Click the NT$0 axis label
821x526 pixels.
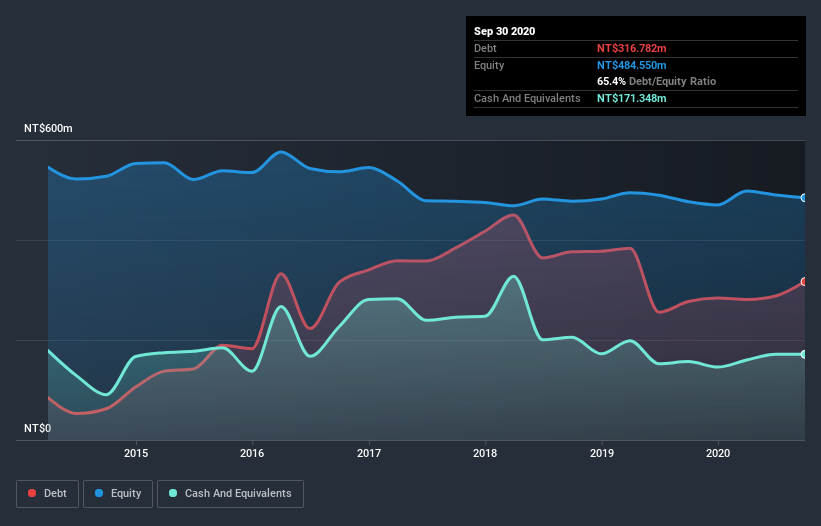tap(38, 428)
